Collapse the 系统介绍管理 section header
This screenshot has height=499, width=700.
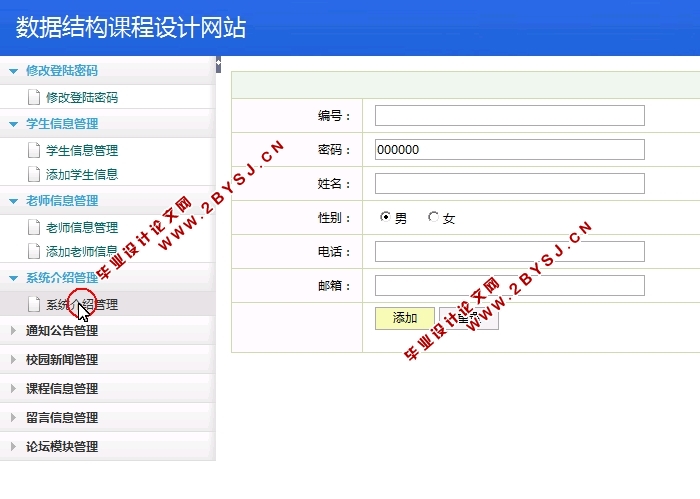point(108,278)
